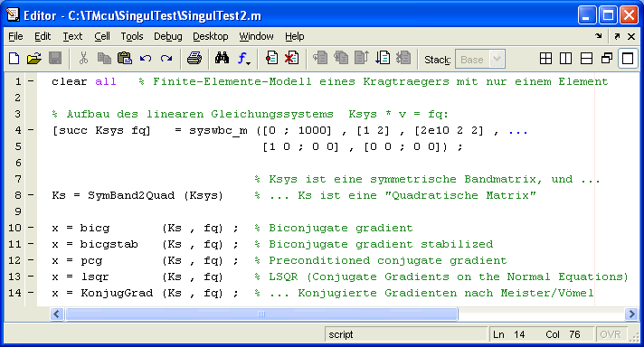The width and height of the screenshot is (644, 347).
Task: Toggle breakpoint dash on line 4
Action: (31, 130)
